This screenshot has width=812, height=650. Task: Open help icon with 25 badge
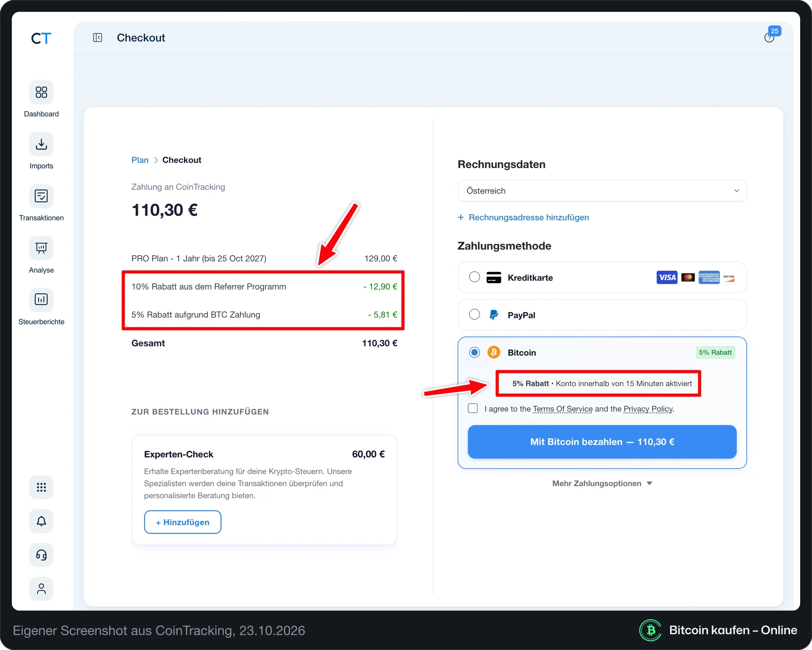tap(770, 37)
